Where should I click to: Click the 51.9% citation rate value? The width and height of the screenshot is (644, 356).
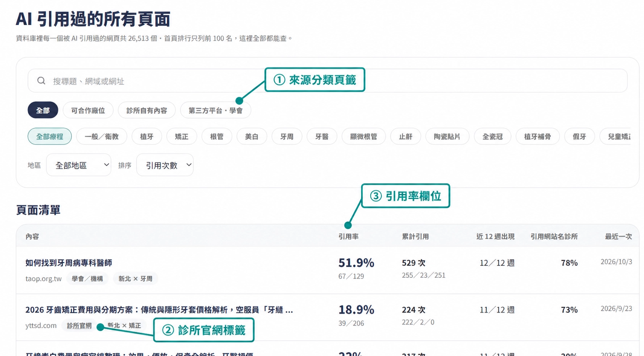[x=356, y=263]
